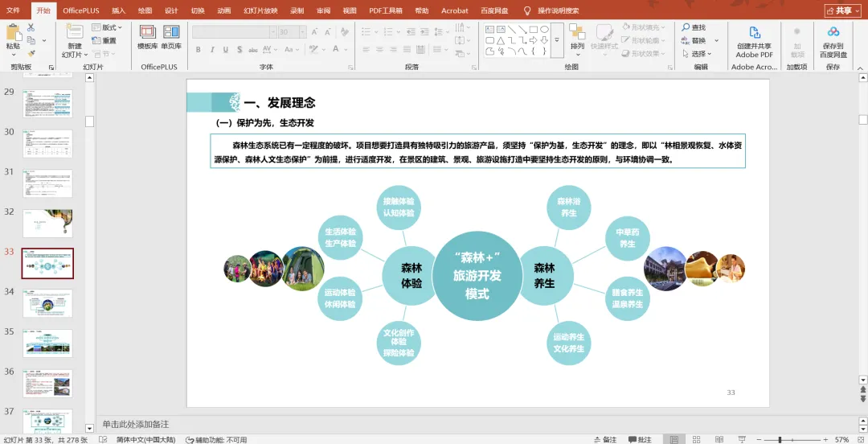Switch to slide sorter view in status bar
The height and width of the screenshot is (444, 868).
[x=697, y=439]
